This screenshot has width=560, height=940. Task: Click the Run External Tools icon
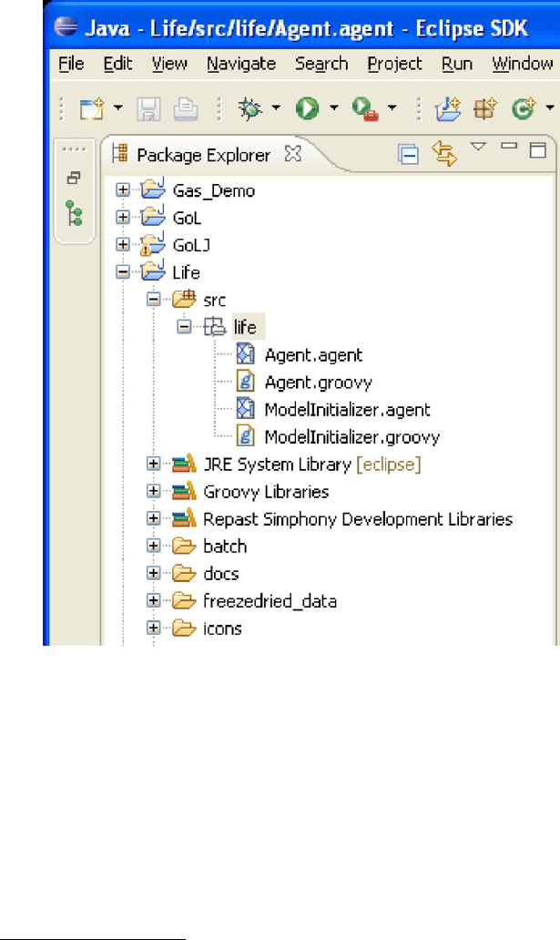(x=365, y=109)
